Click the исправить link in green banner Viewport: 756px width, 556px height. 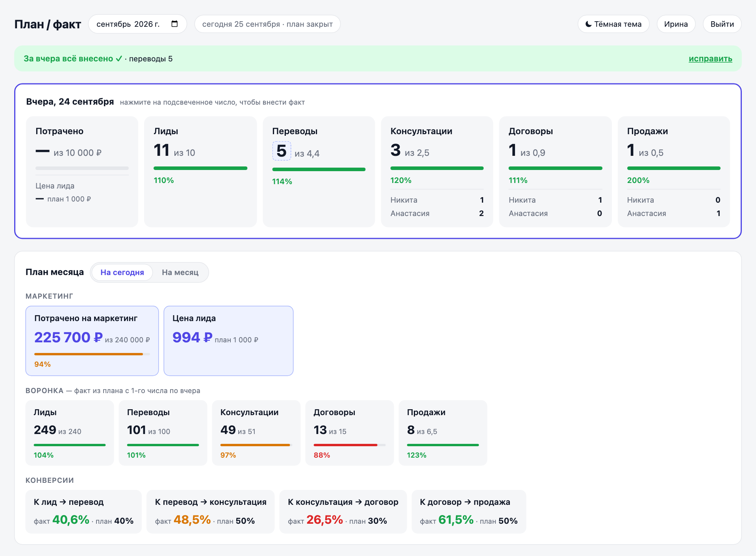[x=710, y=59]
